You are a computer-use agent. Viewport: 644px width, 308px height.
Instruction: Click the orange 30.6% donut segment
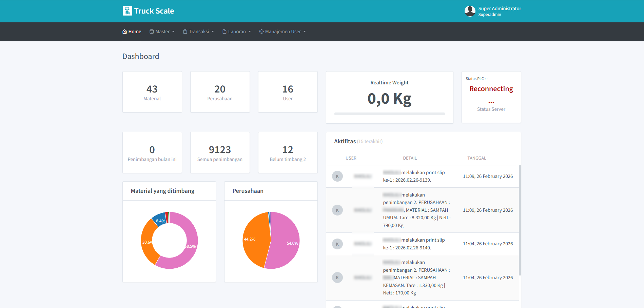(147, 242)
